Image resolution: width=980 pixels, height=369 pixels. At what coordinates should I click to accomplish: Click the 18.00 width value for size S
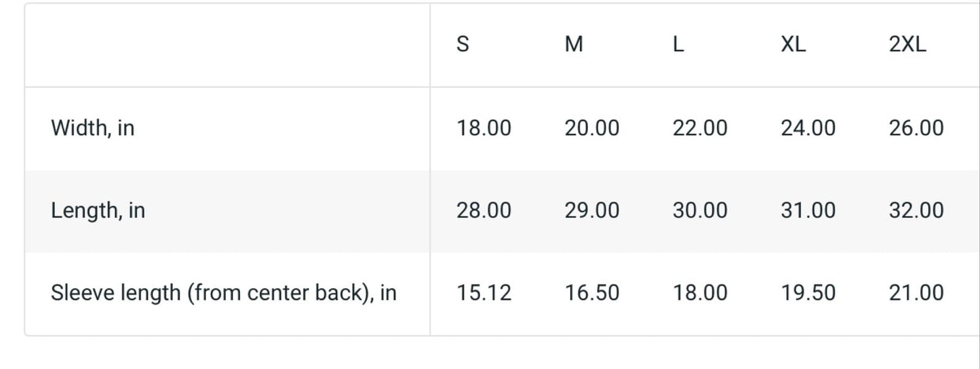(484, 128)
